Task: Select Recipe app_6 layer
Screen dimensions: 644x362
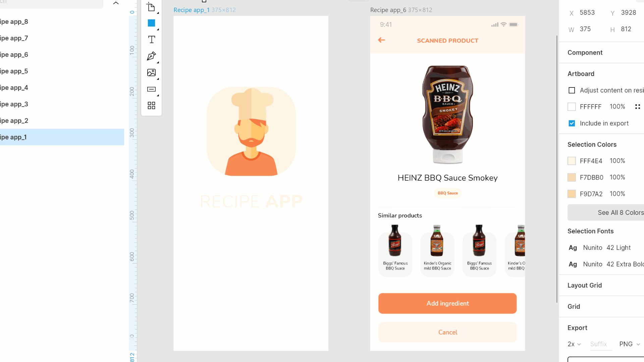Action: click(62, 55)
